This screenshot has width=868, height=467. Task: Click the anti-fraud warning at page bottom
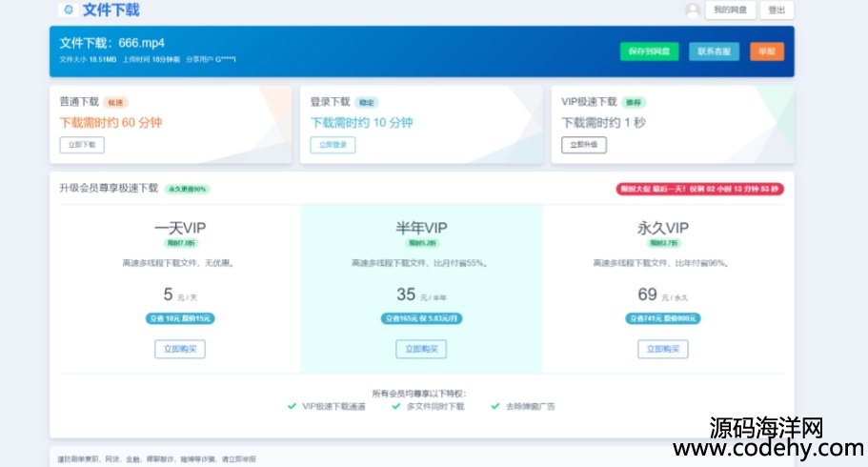pos(156,459)
